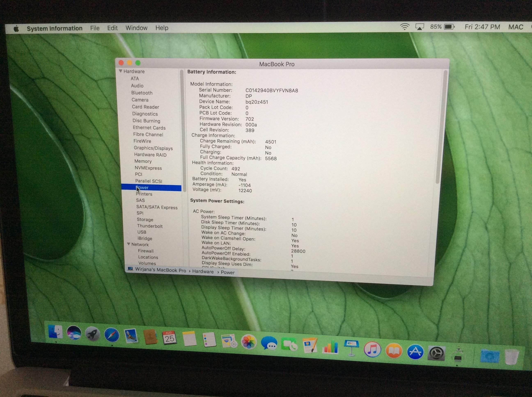
Task: Select Diagnostics in the sidebar
Action: [145, 114]
